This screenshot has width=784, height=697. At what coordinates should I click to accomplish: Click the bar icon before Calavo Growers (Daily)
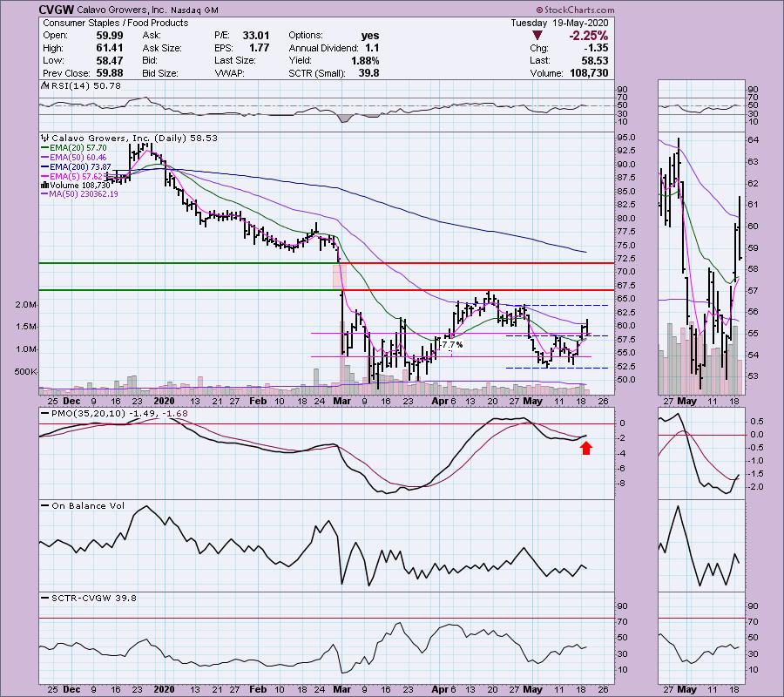pos(45,138)
